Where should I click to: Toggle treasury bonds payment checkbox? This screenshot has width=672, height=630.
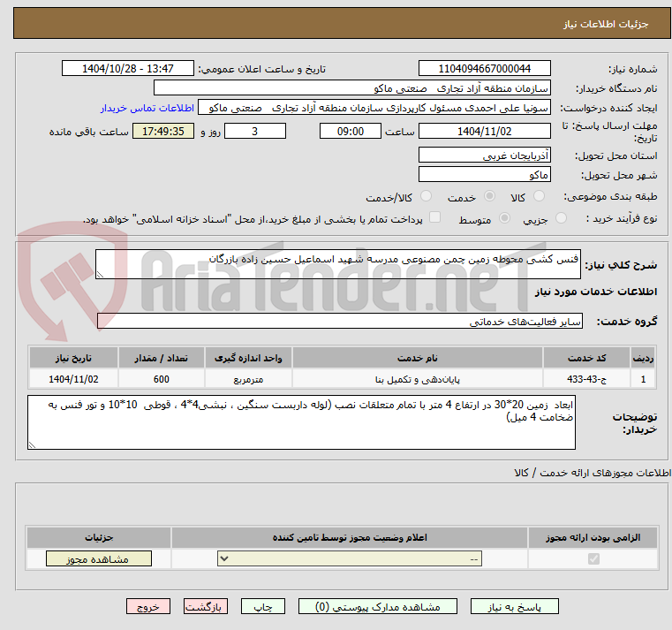tap(434, 218)
